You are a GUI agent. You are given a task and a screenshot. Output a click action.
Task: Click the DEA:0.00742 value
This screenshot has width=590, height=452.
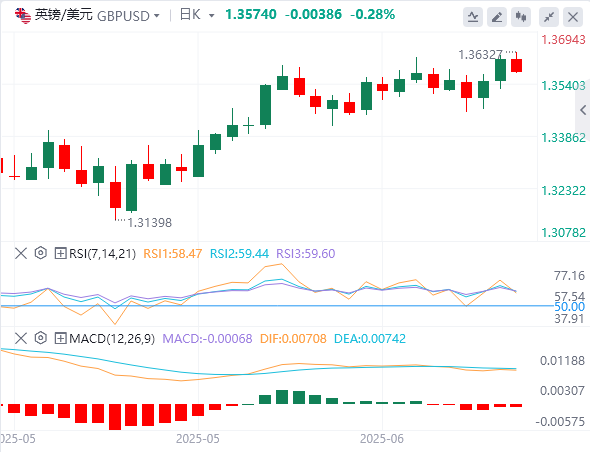coord(370,339)
